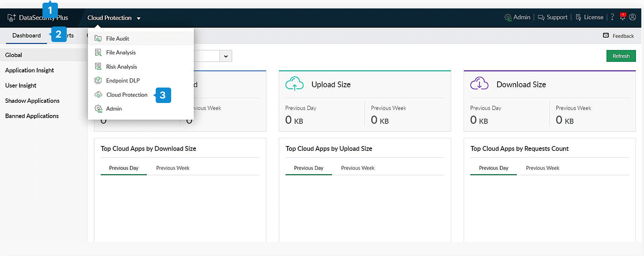Select Previous Day in Upload Size chart
Viewport: 644px width, 256px height.
309,168
